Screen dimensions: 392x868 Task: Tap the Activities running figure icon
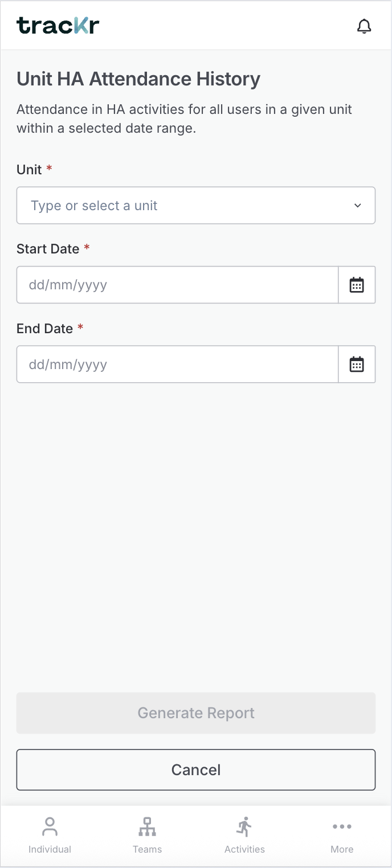[244, 826]
